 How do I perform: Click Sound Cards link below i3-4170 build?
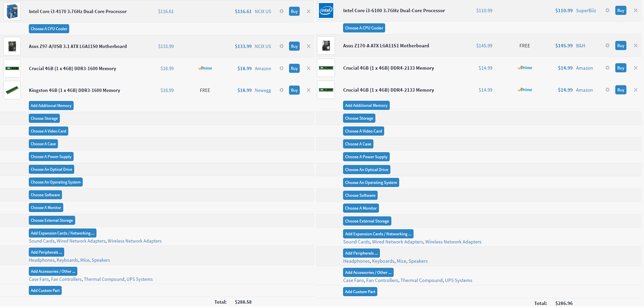42,241
